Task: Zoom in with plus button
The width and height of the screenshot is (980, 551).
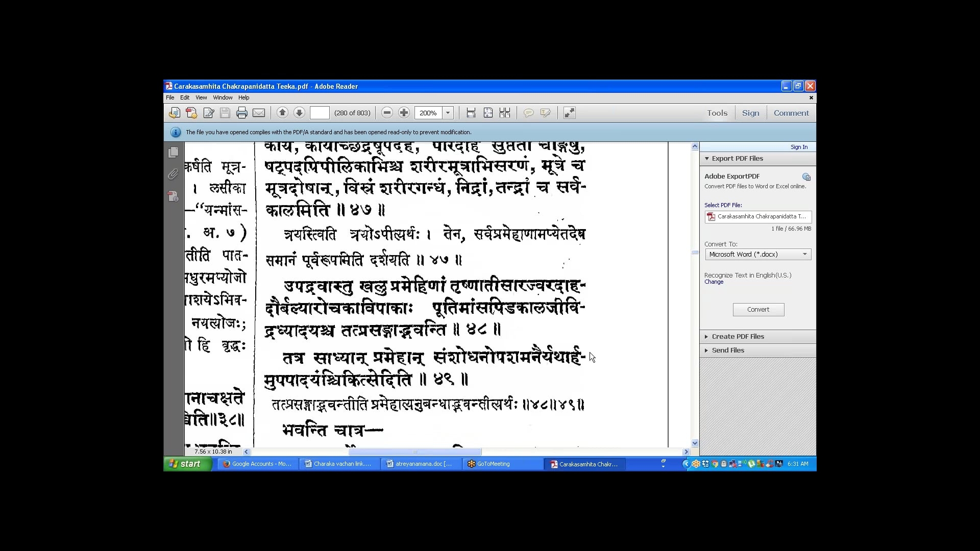Action: click(404, 113)
